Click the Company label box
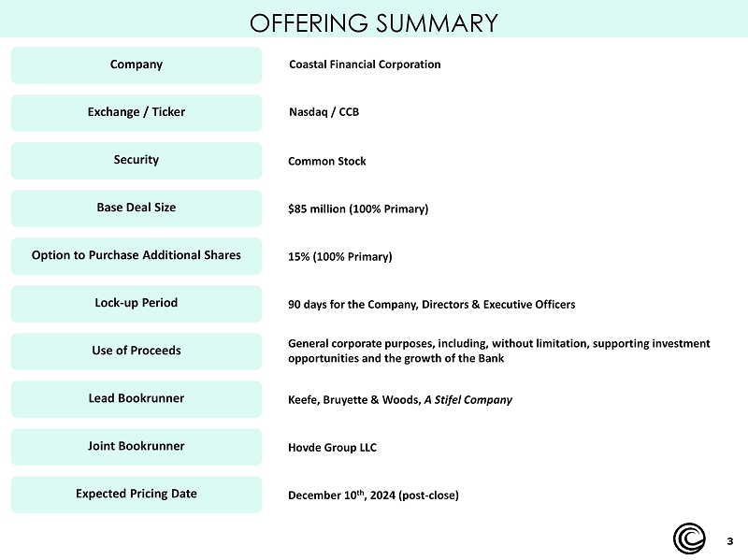Image resolution: width=748 pixels, height=560 pixels. tap(137, 65)
